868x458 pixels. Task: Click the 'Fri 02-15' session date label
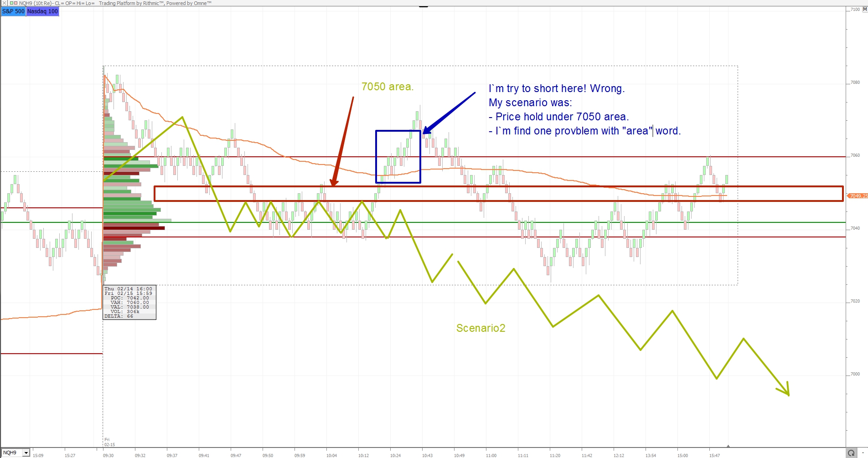tap(109, 442)
